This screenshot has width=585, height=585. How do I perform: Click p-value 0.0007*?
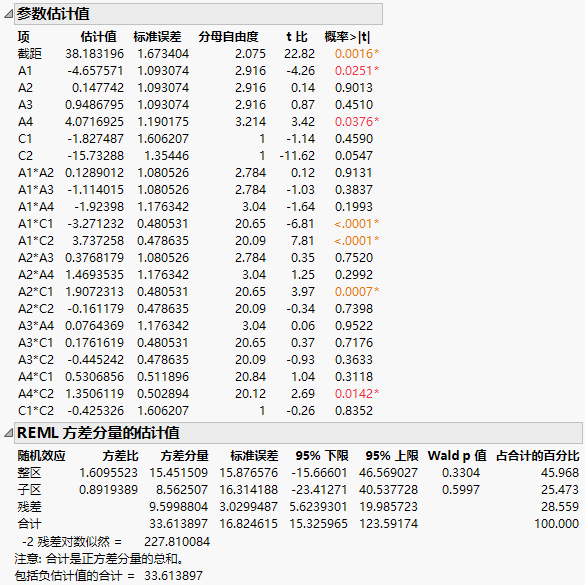357,292
